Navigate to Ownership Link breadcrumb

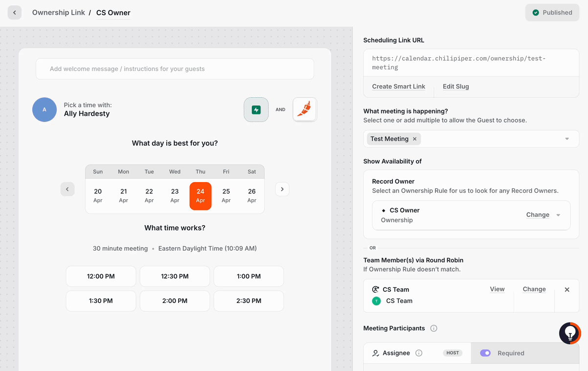(59, 13)
